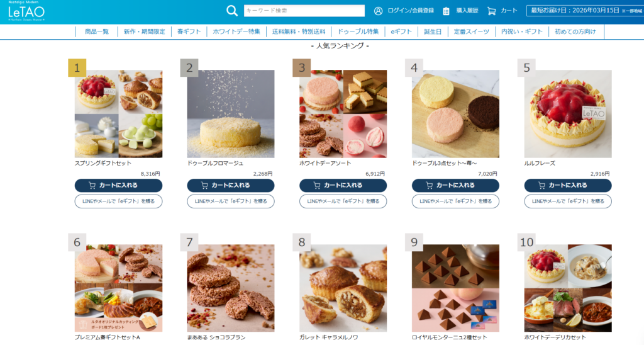The width and height of the screenshot is (644, 345).
Task: Go to the ドゥーブル特集 menu item
Action: click(358, 31)
